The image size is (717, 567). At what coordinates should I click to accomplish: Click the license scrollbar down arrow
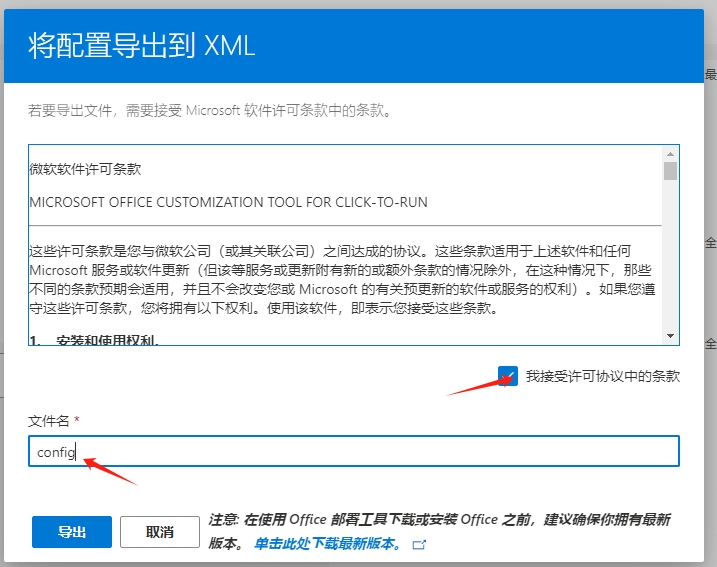click(670, 336)
